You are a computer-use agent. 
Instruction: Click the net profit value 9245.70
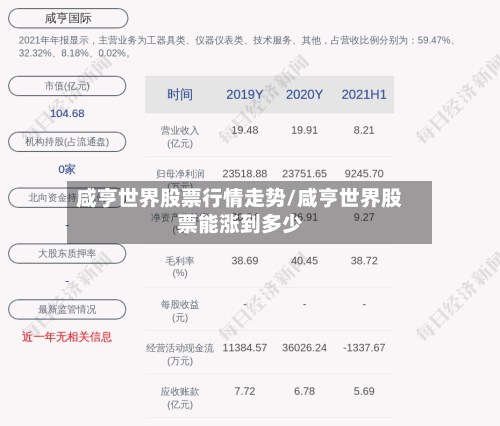click(364, 174)
